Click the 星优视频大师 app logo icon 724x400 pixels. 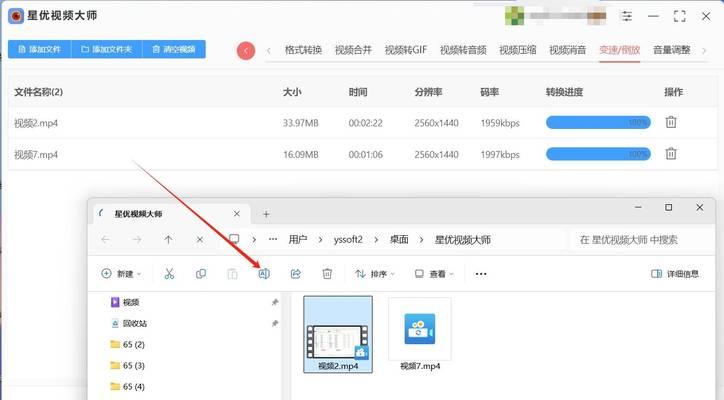pyautogui.click(x=16, y=16)
